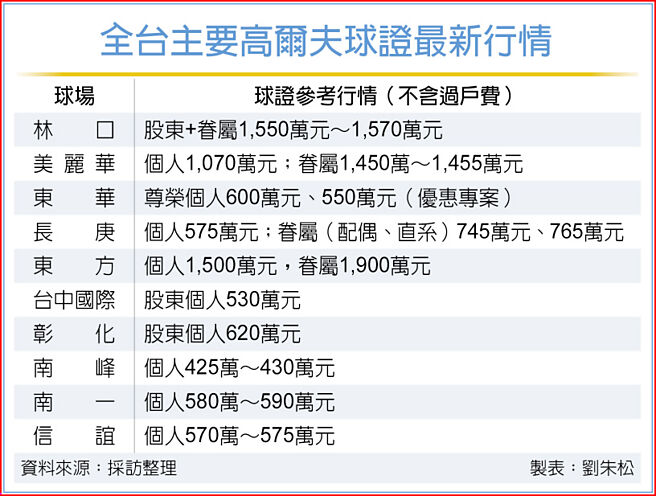This screenshot has height=496, width=656.
Task: Select price text 個人580萬～590萬元
Action: (239, 402)
